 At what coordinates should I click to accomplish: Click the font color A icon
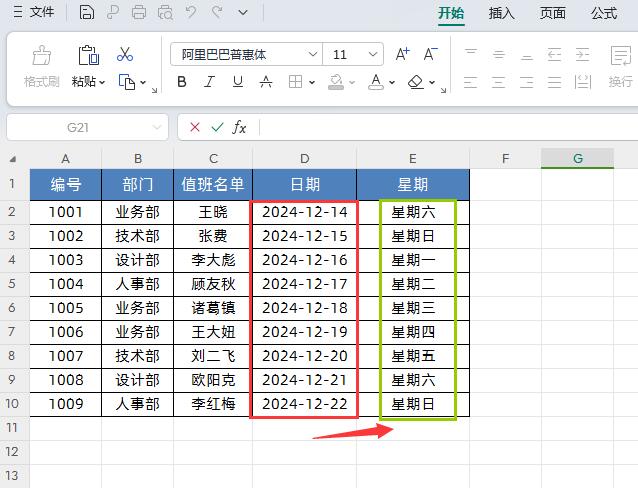point(376,82)
